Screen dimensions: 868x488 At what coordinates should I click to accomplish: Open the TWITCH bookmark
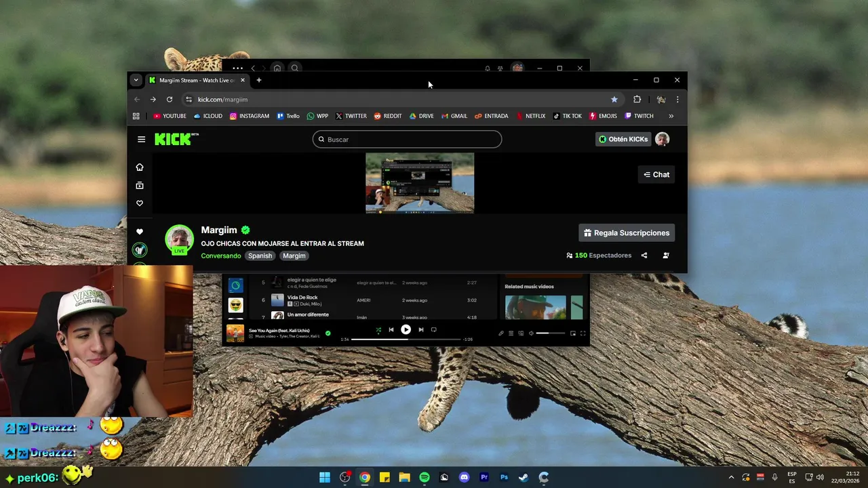tap(639, 116)
